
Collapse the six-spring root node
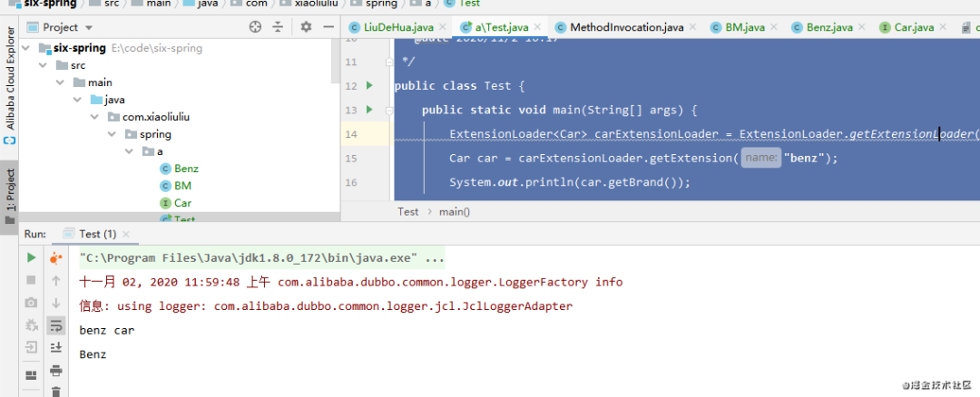point(25,48)
